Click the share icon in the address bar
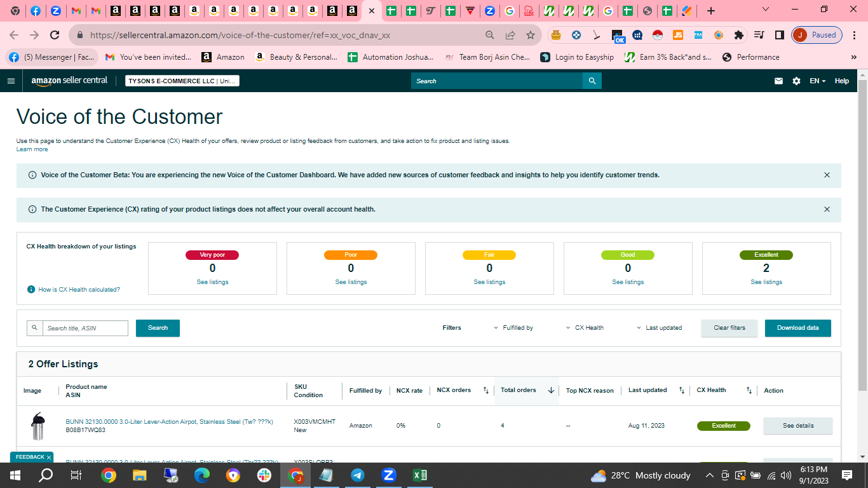The width and height of the screenshot is (868, 488). 510,35
